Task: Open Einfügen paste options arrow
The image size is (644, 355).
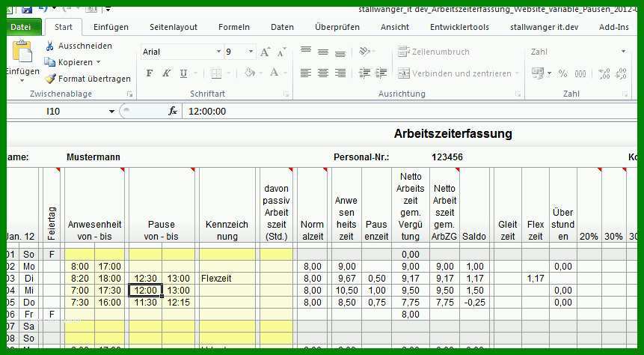Action: pyautogui.click(x=22, y=81)
